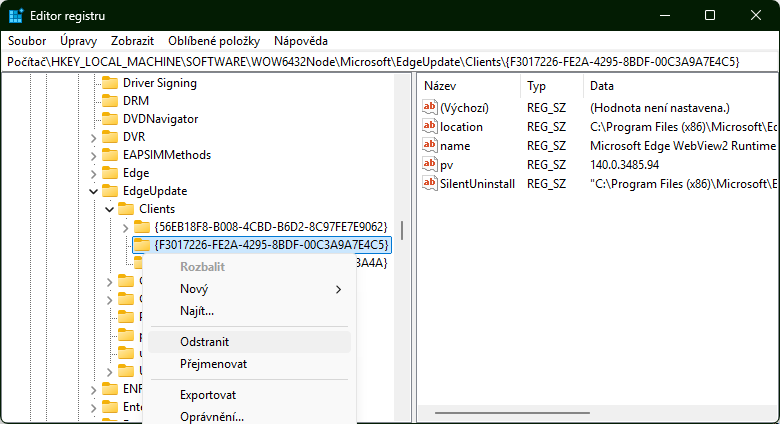Select the DRM key in the tree
Image resolution: width=780 pixels, height=424 pixels.
pos(135,101)
